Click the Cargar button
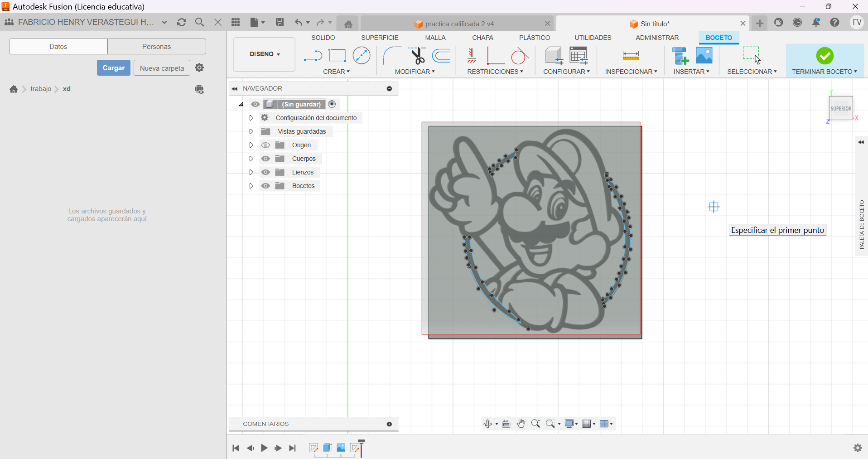The height and width of the screenshot is (459, 868). coord(113,68)
